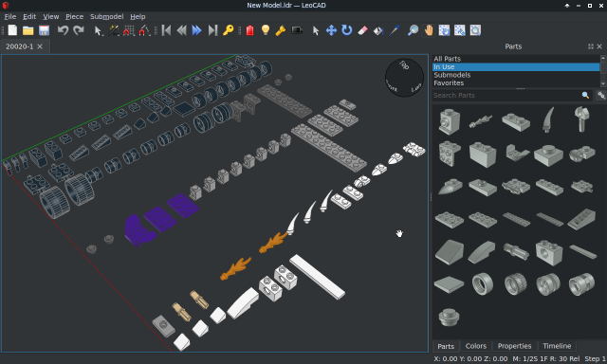Choose the Rotate tool in toolbar

click(x=347, y=30)
